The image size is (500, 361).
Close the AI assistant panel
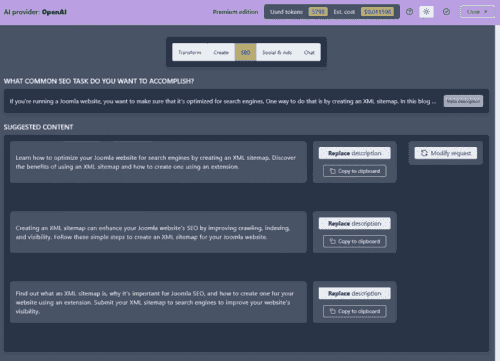(x=477, y=12)
